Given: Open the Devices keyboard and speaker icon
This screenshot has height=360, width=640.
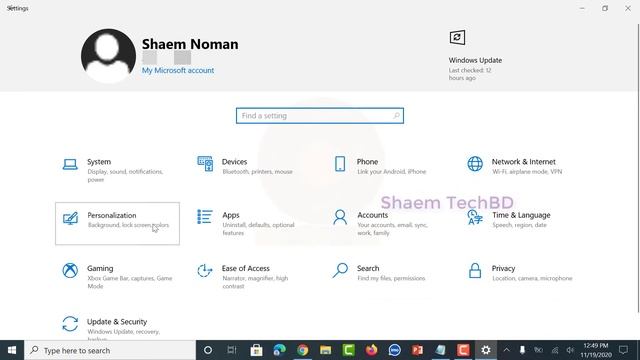Looking at the screenshot, I should pos(205,164).
